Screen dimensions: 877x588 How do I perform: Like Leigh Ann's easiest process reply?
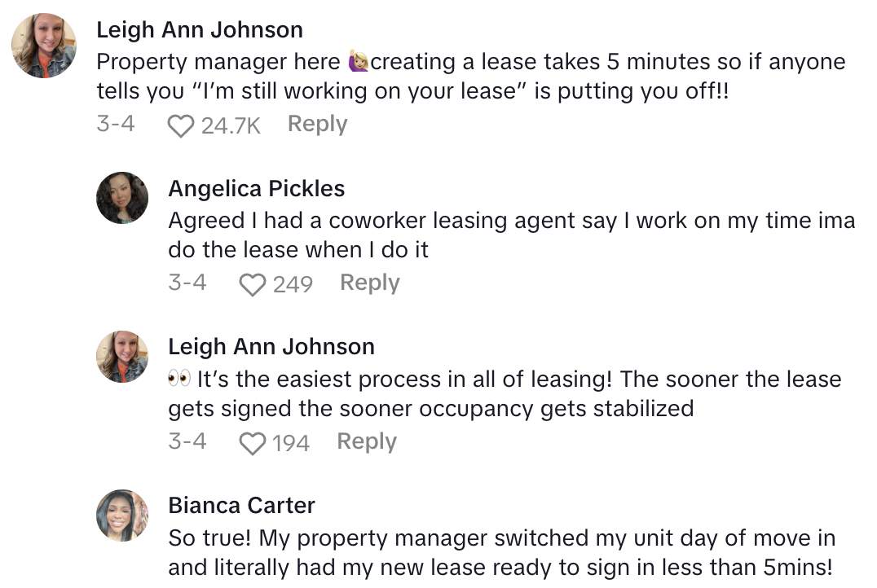pyautogui.click(x=253, y=443)
